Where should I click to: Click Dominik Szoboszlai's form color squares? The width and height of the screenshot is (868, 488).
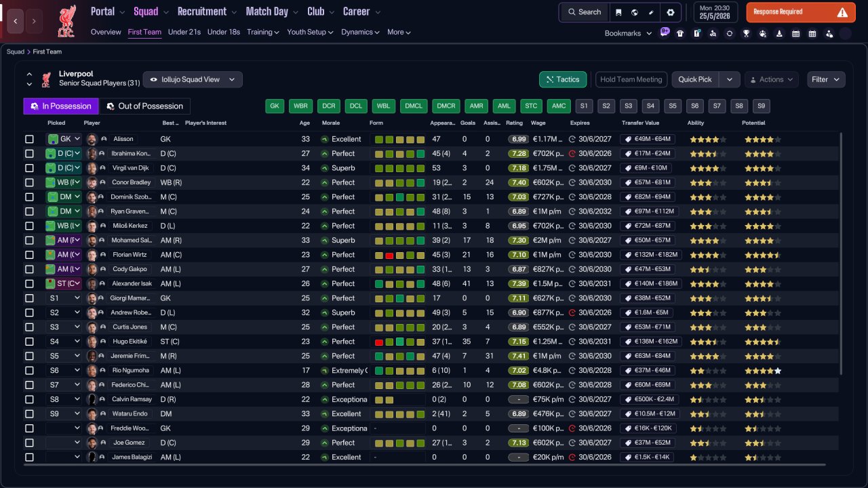click(x=399, y=197)
